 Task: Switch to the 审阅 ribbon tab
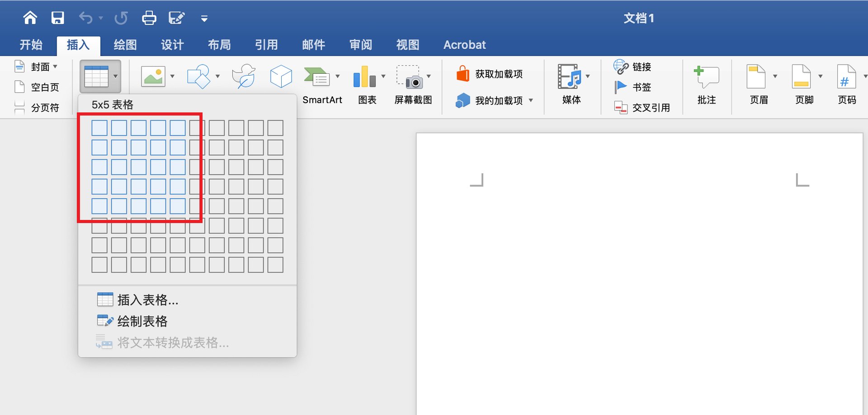pyautogui.click(x=360, y=44)
